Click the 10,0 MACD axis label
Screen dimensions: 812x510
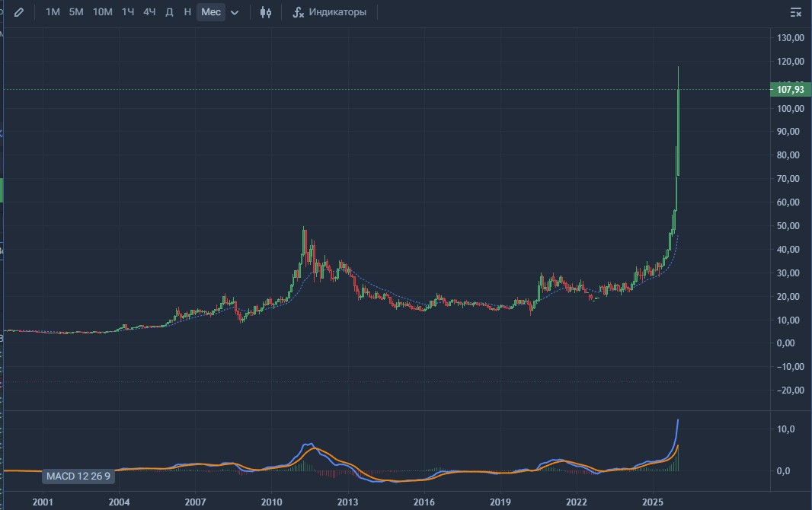click(785, 429)
